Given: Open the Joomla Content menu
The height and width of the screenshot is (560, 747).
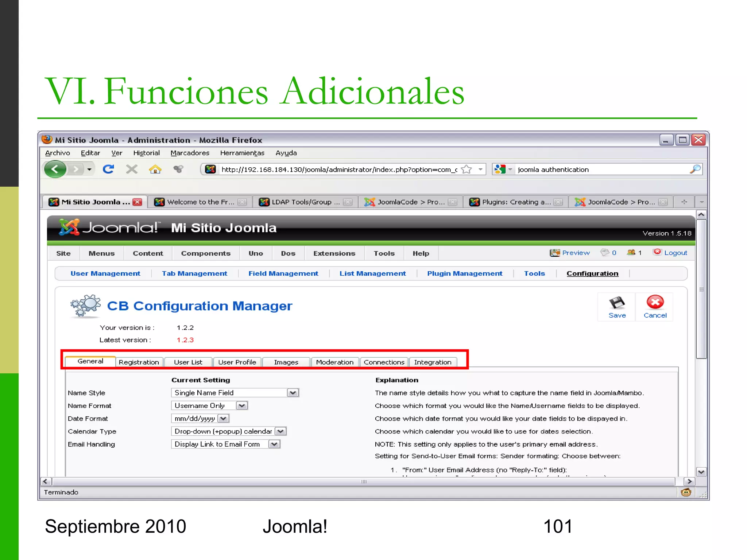Looking at the screenshot, I should 148,253.
